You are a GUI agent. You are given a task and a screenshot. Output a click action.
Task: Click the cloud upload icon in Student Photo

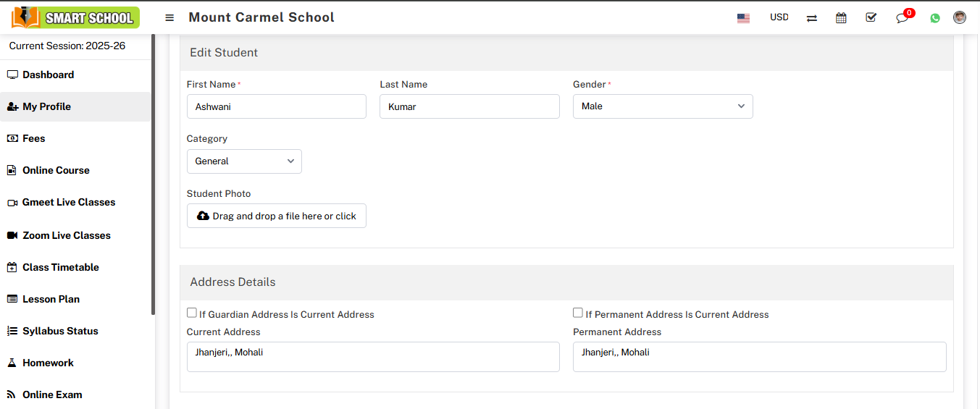click(x=204, y=216)
